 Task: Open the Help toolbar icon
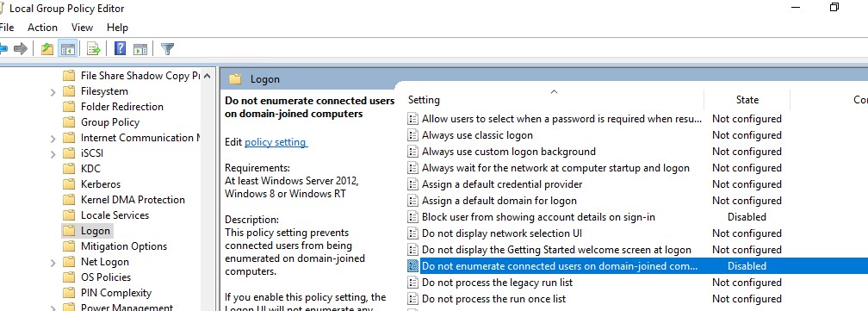pos(121,49)
